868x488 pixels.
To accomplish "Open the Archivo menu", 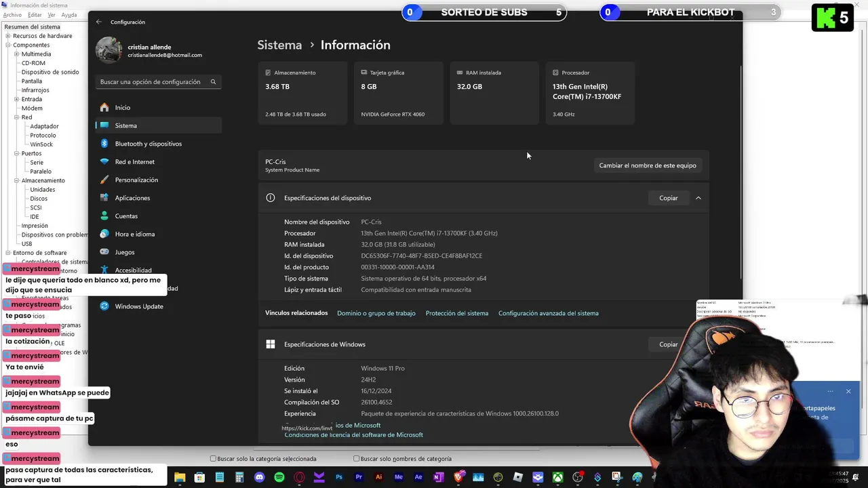I will pos(12,15).
